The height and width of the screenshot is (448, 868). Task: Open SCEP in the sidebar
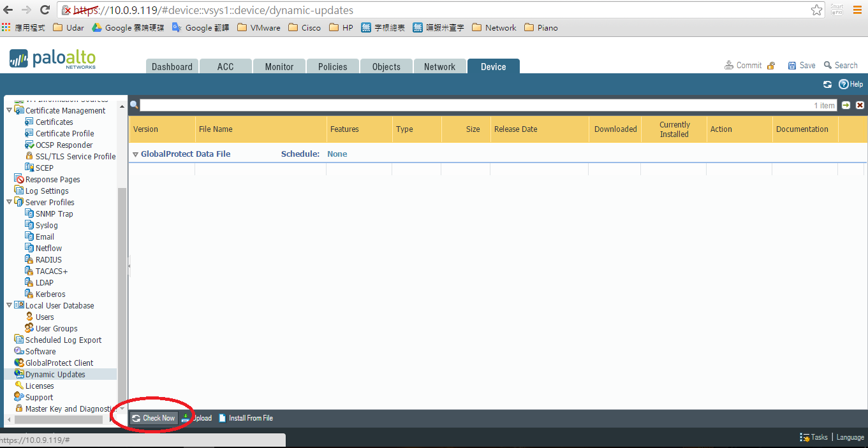[44, 168]
